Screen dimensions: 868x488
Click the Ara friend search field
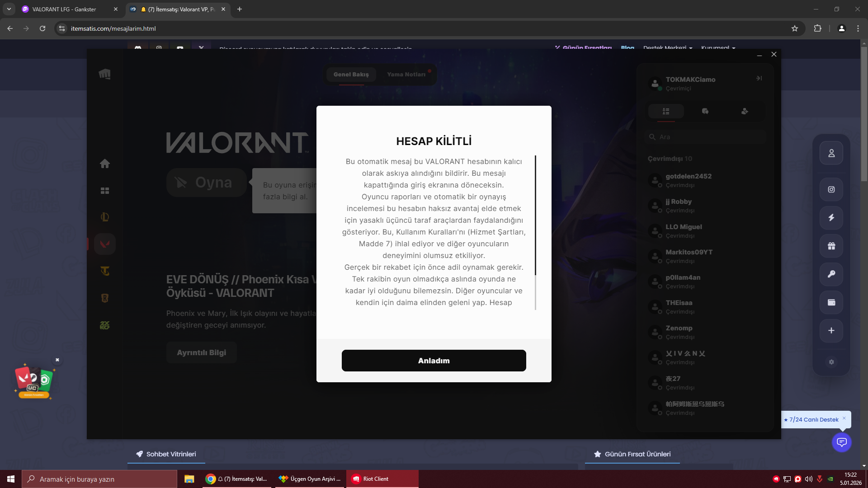(x=705, y=137)
